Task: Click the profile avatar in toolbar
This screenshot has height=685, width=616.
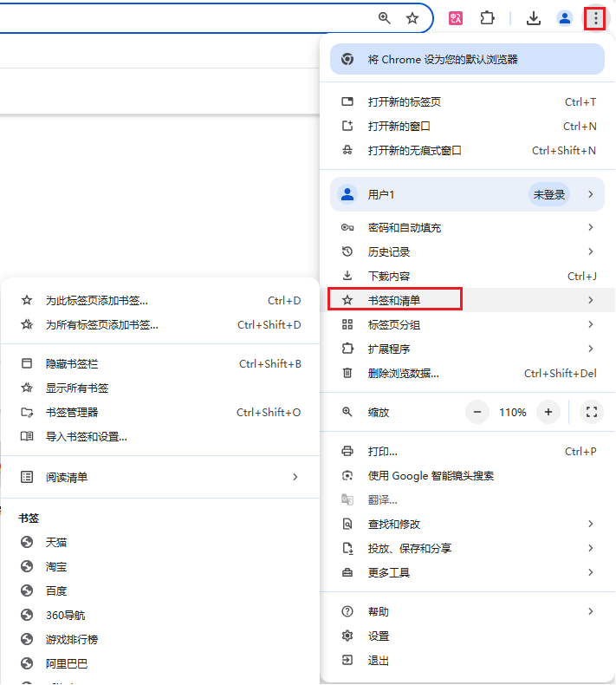Action: click(x=565, y=18)
